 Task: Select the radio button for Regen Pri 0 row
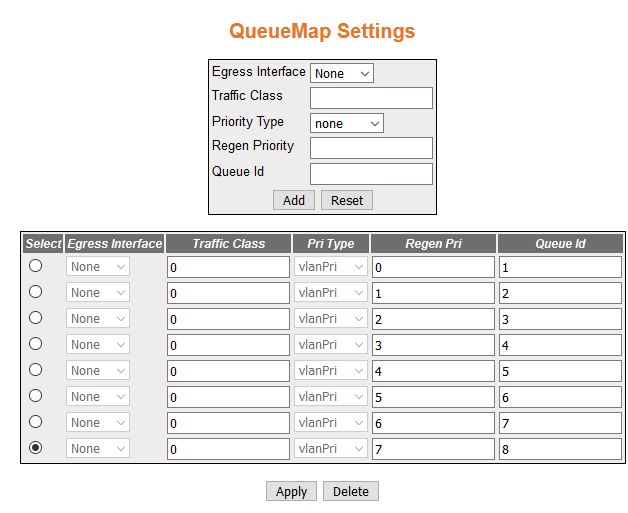click(x=36, y=266)
